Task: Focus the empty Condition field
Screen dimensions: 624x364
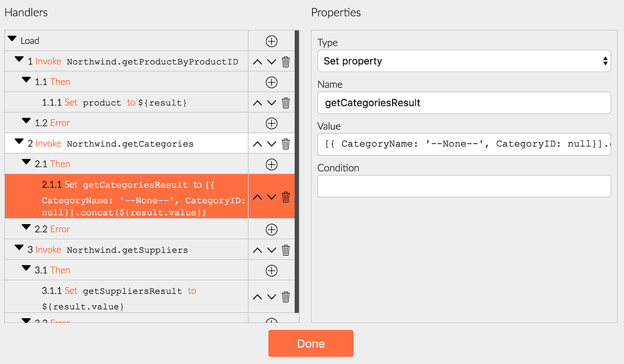Action: [464, 186]
